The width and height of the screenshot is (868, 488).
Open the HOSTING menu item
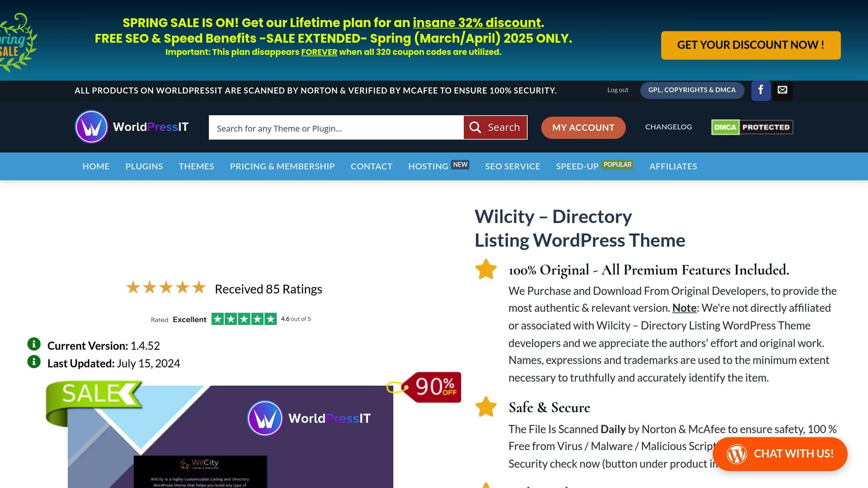point(428,166)
